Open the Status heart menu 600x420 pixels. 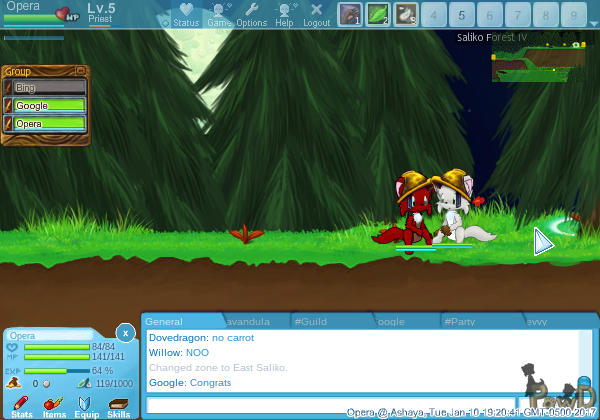pos(186,15)
